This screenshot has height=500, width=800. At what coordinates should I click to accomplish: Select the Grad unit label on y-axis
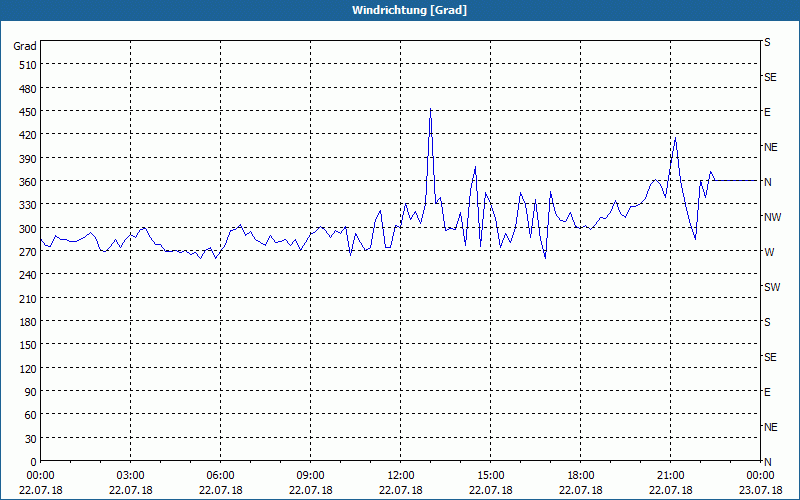tap(24, 46)
